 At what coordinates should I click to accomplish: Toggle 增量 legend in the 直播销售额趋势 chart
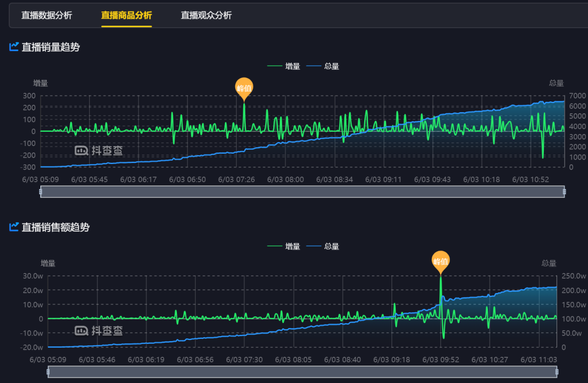284,246
